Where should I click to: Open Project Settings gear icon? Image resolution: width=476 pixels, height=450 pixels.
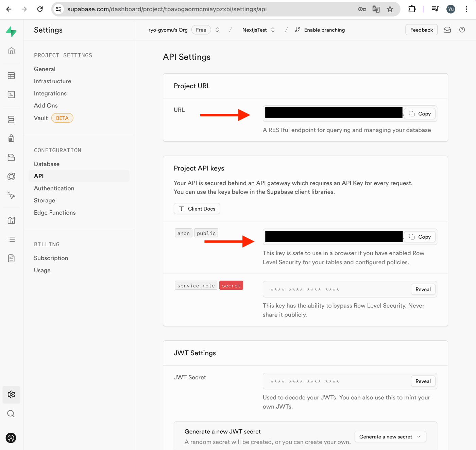point(11,394)
